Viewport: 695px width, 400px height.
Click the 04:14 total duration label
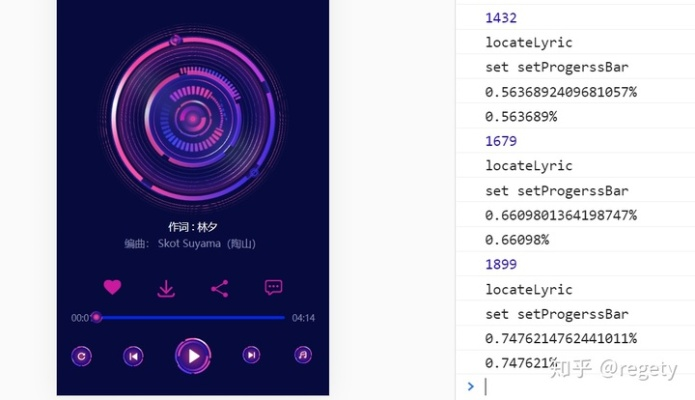(x=303, y=318)
